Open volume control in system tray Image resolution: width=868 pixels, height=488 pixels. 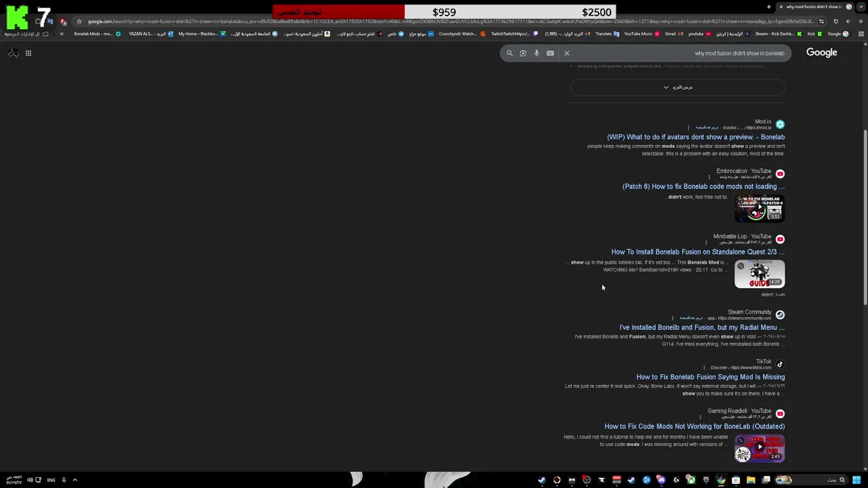(30, 480)
